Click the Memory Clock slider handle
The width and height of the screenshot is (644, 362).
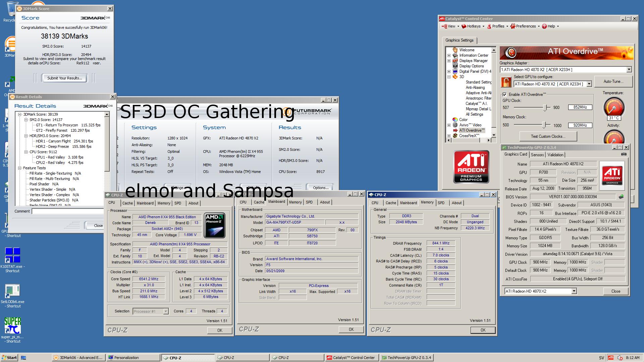pyautogui.click(x=544, y=125)
